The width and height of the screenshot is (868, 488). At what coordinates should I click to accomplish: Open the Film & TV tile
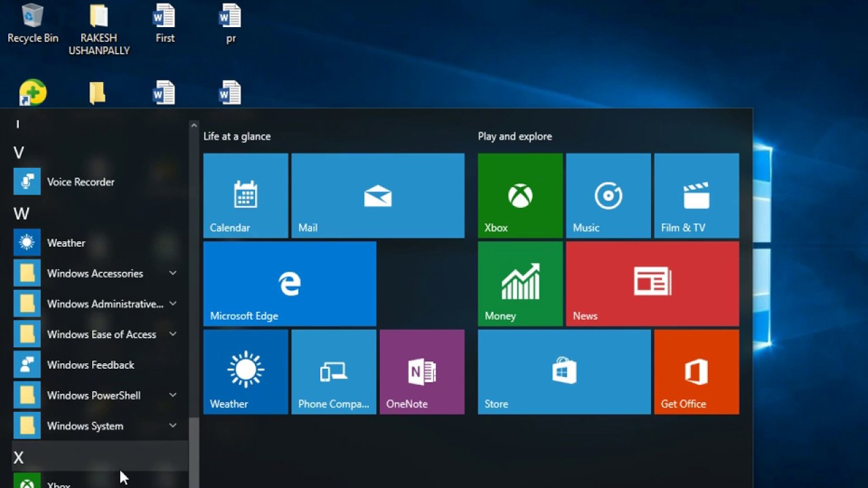[696, 195]
